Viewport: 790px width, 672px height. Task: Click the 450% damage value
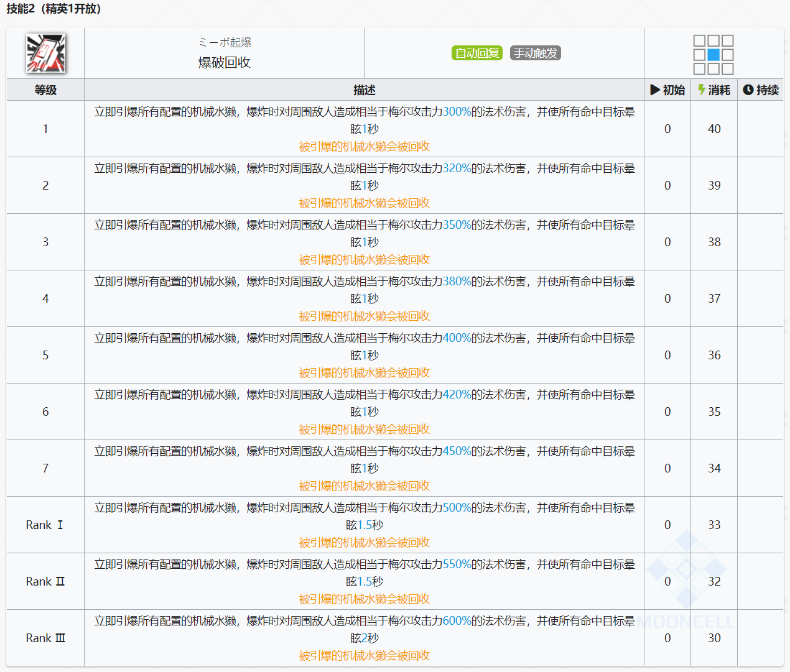tap(457, 451)
